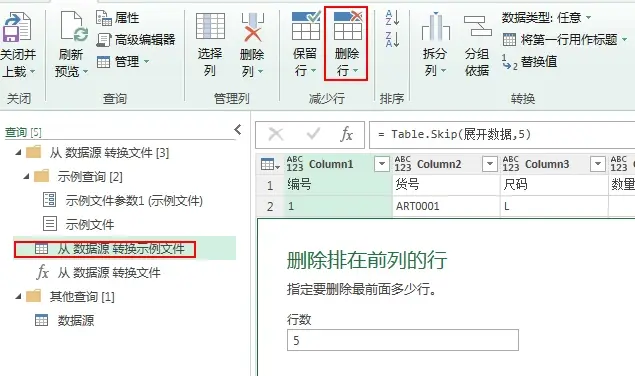Click the Column3 ABC123 data type icon
This screenshot has width=635, height=376.
tap(511, 164)
